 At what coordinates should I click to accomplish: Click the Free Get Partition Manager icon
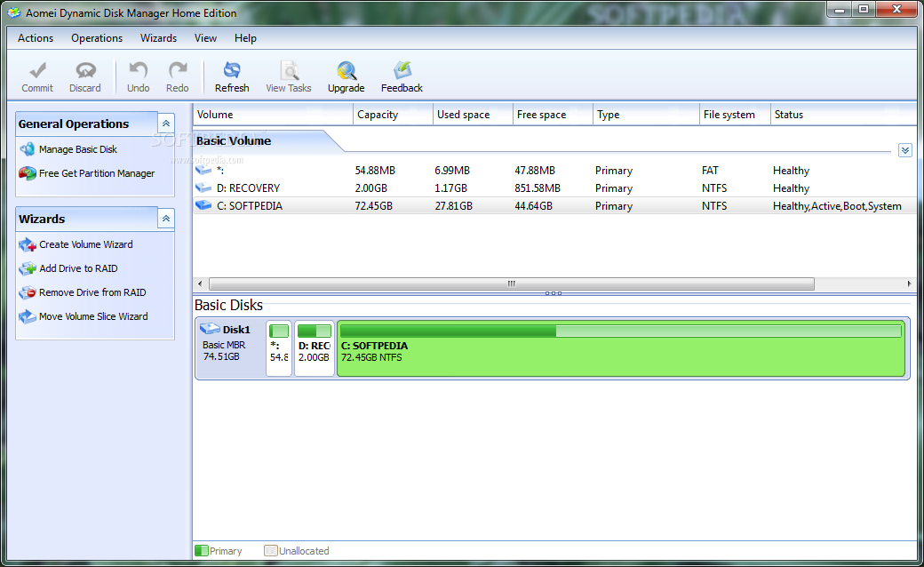[x=28, y=173]
